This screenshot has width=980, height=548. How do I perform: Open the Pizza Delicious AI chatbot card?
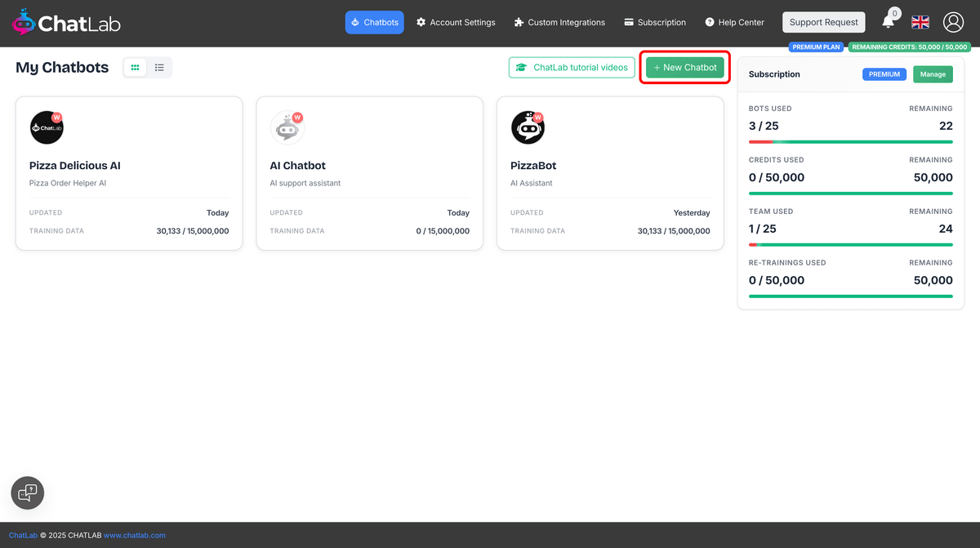point(128,172)
